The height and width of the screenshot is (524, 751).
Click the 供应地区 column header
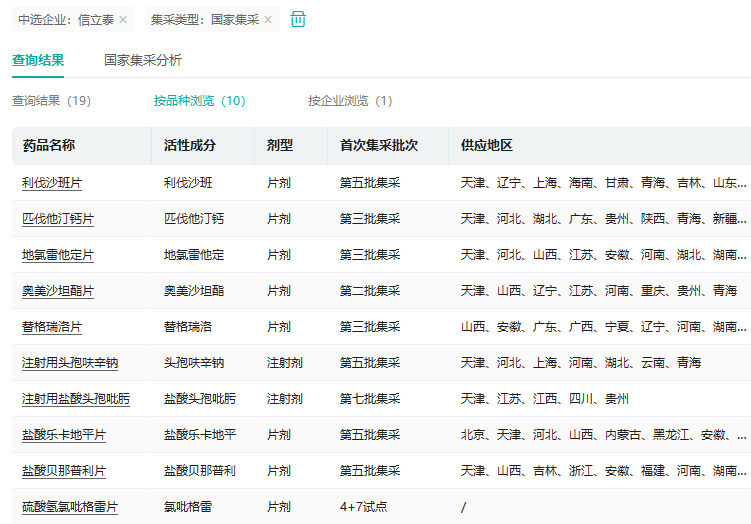487,146
